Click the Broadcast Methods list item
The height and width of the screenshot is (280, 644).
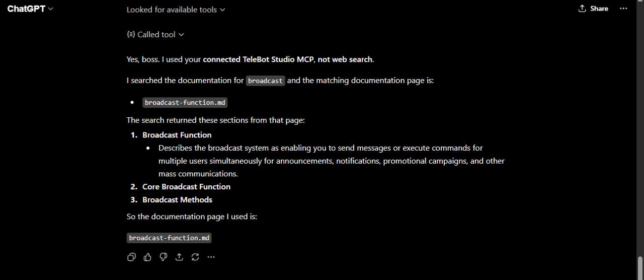(x=177, y=200)
